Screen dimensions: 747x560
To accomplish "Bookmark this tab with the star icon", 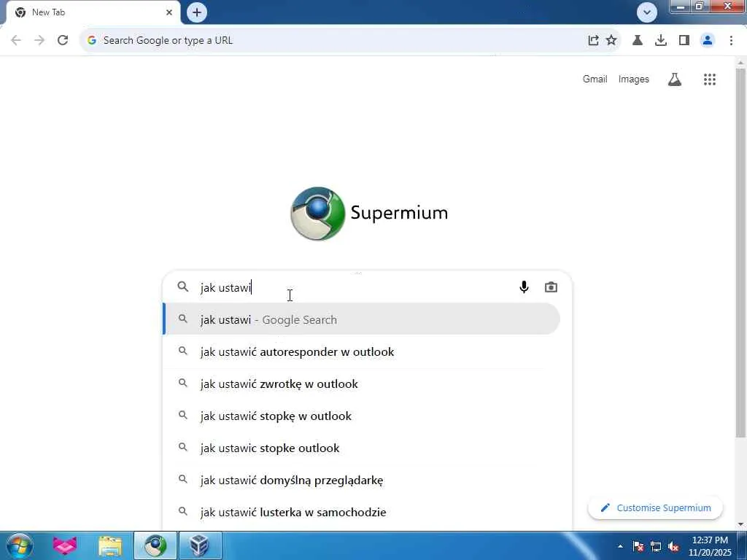I will point(611,41).
